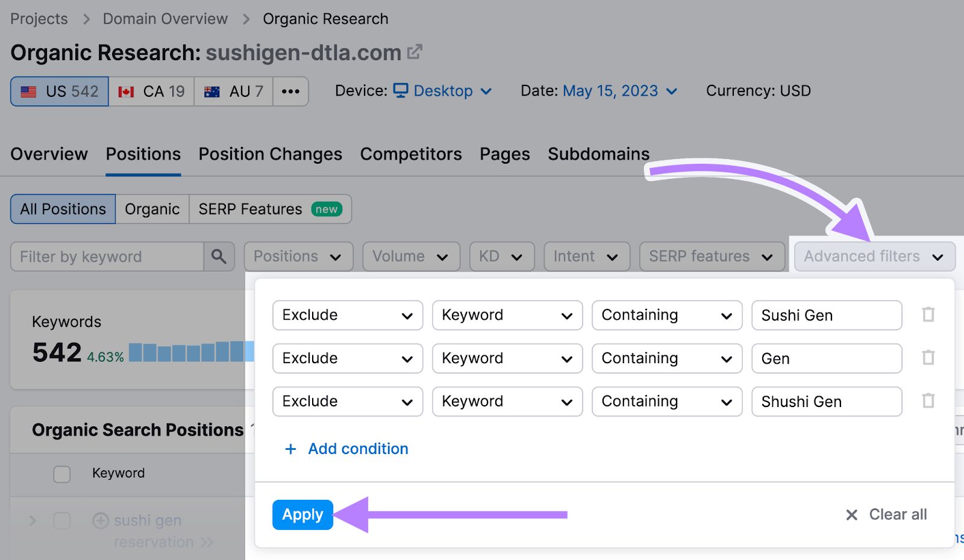Open Containing dropdown in 'Sushi Gen' row
The height and width of the screenshot is (560, 964).
pyautogui.click(x=667, y=315)
